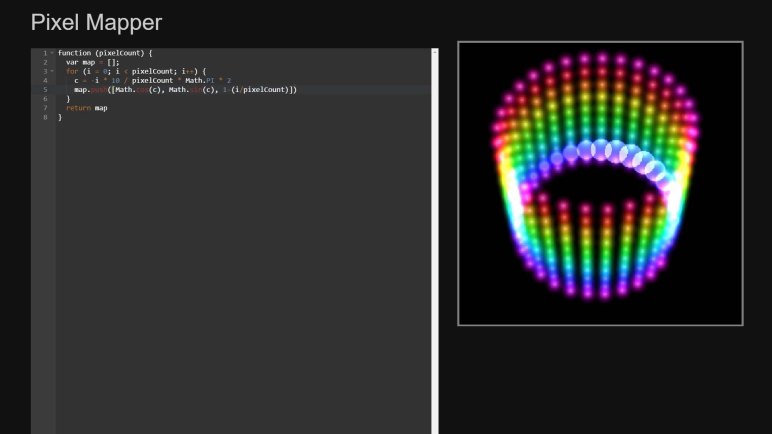The width and height of the screenshot is (772, 434).
Task: Click the 'for' keyword on line 3
Action: (x=72, y=71)
